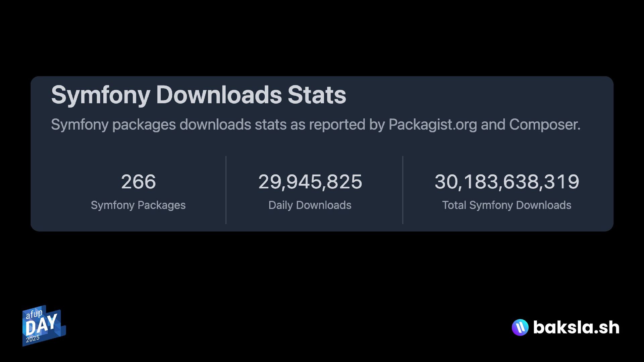Click the Daily Downloads label
This screenshot has height=362, width=644.
point(310,205)
